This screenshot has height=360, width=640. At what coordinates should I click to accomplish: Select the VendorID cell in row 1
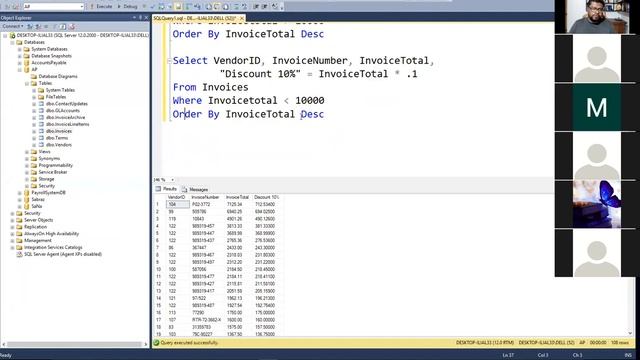click(x=178, y=204)
